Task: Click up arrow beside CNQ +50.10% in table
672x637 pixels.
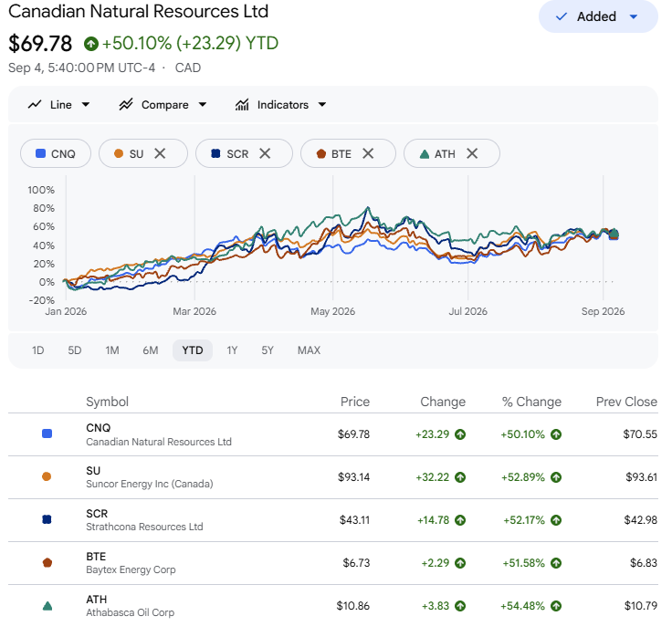Action: pyautogui.click(x=556, y=434)
